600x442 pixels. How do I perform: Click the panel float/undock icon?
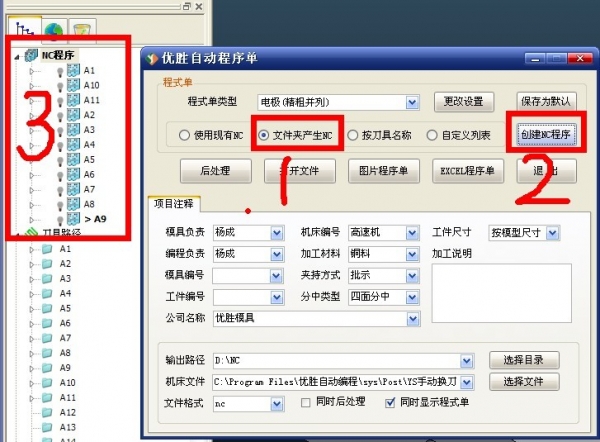click(187, 6)
